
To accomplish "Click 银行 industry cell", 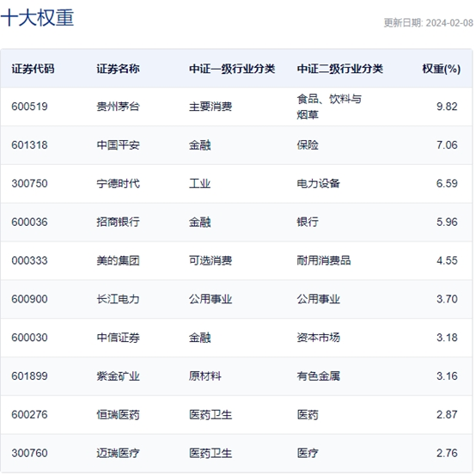I will coord(308,223).
